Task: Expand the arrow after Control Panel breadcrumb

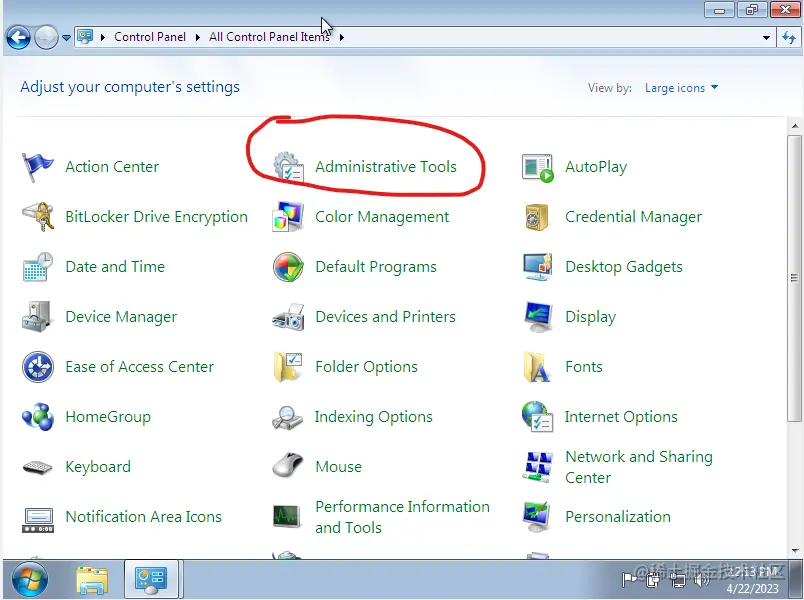Action: 197,37
